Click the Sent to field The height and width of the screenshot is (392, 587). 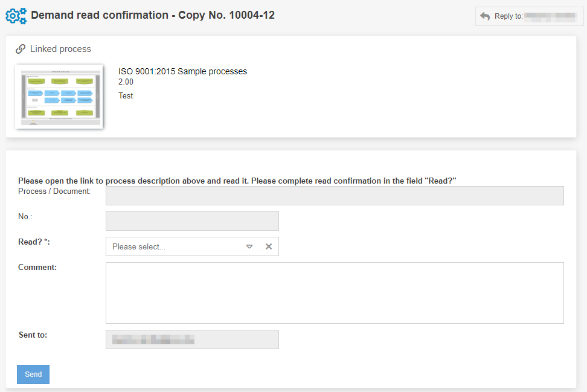(192, 339)
